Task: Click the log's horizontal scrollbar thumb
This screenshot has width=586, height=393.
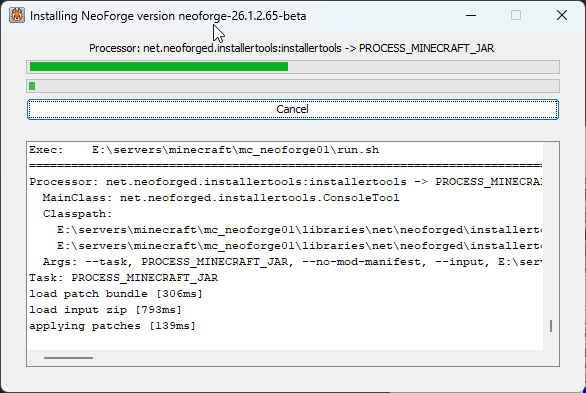Action: 68,358
